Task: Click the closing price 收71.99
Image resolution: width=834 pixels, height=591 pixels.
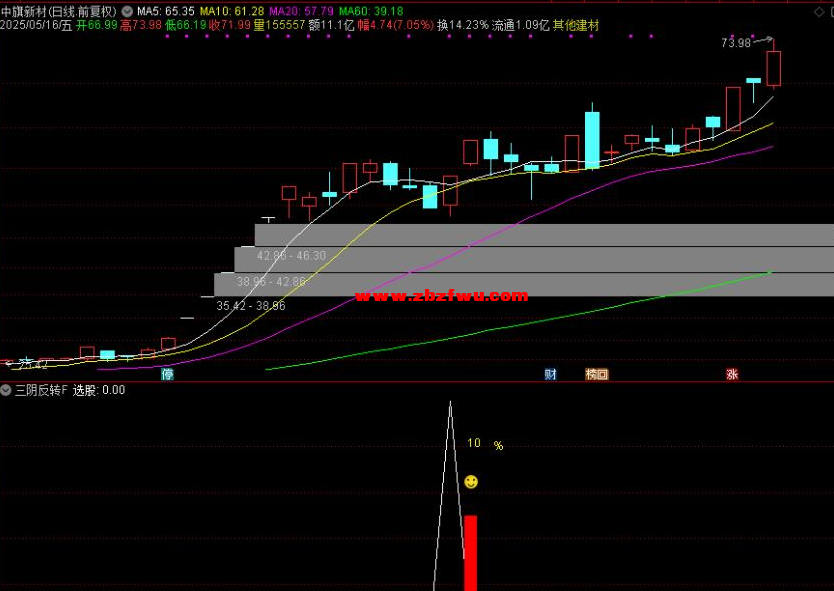Action: (x=229, y=26)
